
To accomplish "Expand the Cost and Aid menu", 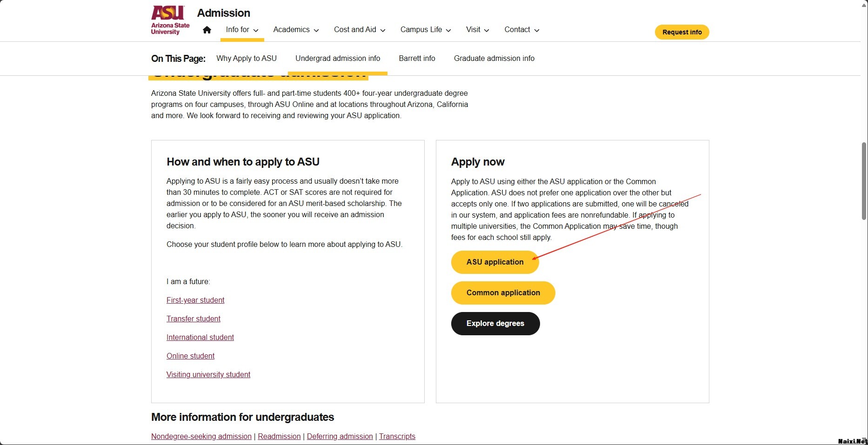I will [360, 30].
